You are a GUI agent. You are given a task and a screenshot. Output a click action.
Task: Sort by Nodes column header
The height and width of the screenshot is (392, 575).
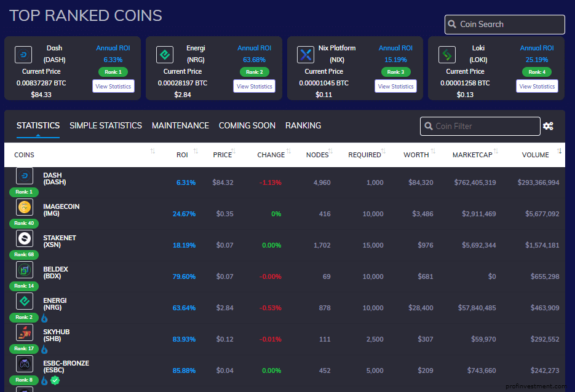(317, 155)
